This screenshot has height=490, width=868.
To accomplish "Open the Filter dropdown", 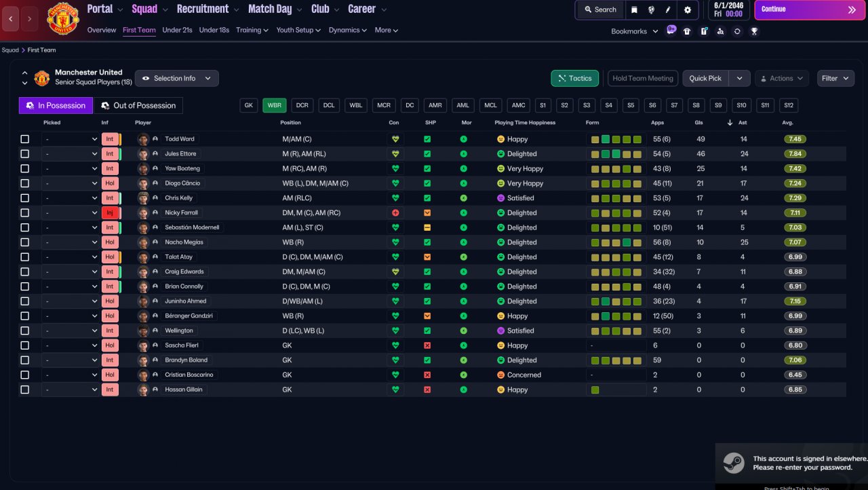I will click(835, 79).
